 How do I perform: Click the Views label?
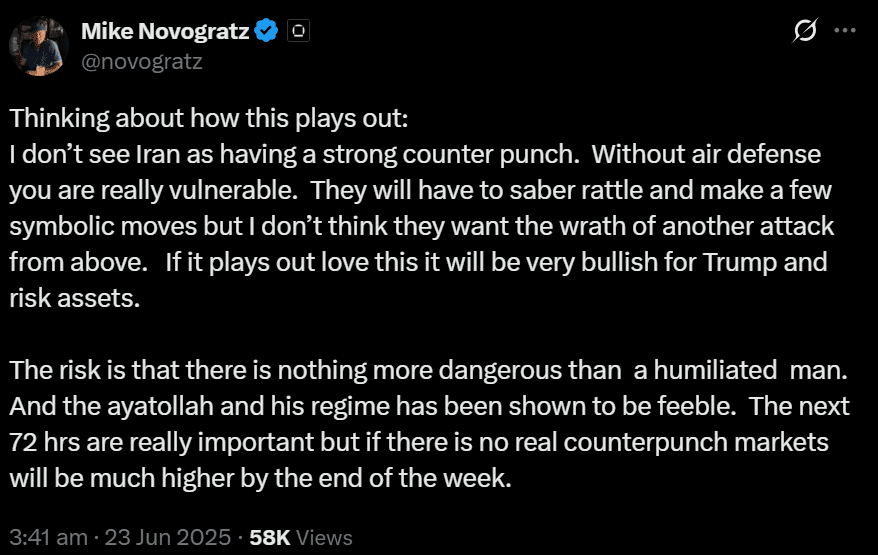(x=324, y=538)
